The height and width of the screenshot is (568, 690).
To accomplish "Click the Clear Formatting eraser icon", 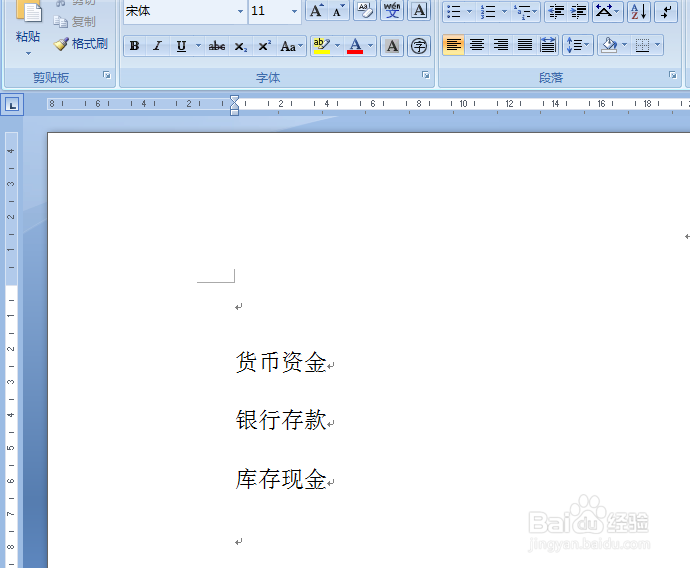I will click(x=365, y=11).
